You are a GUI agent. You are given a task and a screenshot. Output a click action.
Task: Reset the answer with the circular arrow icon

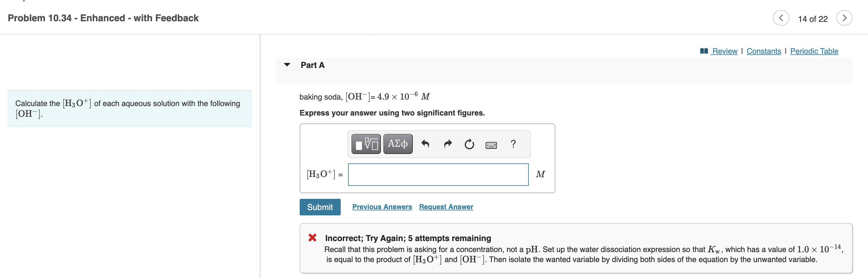pyautogui.click(x=469, y=144)
